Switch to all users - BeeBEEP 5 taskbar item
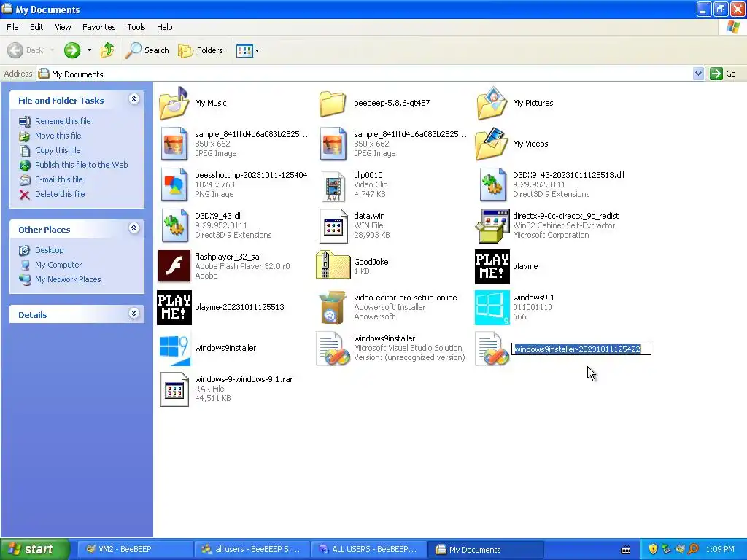Viewport: 747px width, 560px height. (252, 550)
